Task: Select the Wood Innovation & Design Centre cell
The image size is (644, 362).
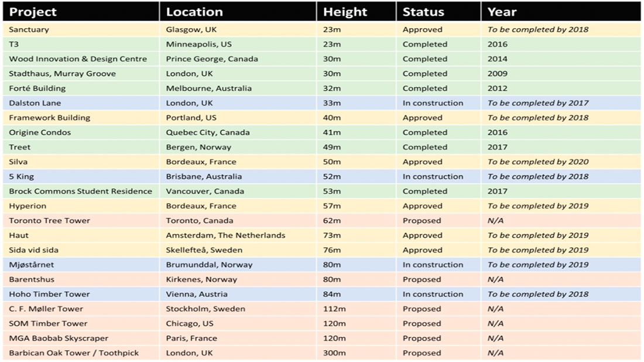Action: point(78,58)
